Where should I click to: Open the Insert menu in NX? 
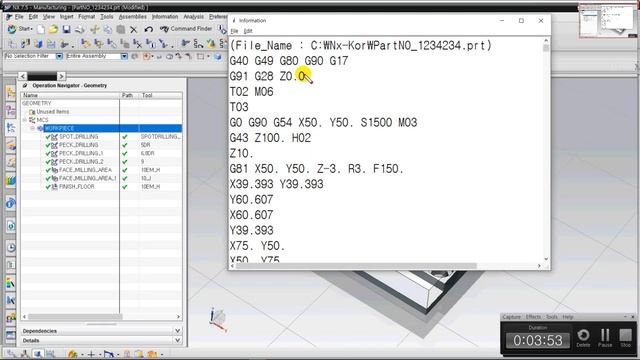point(67,17)
